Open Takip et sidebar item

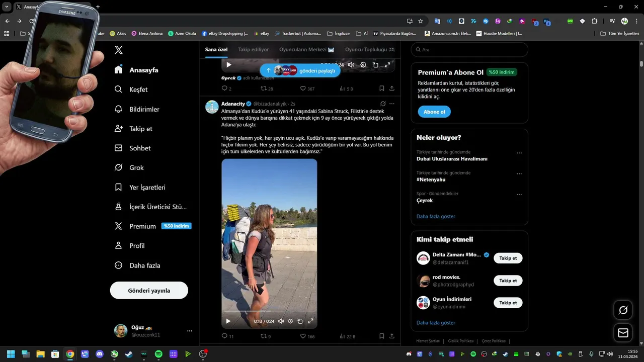coord(133,129)
